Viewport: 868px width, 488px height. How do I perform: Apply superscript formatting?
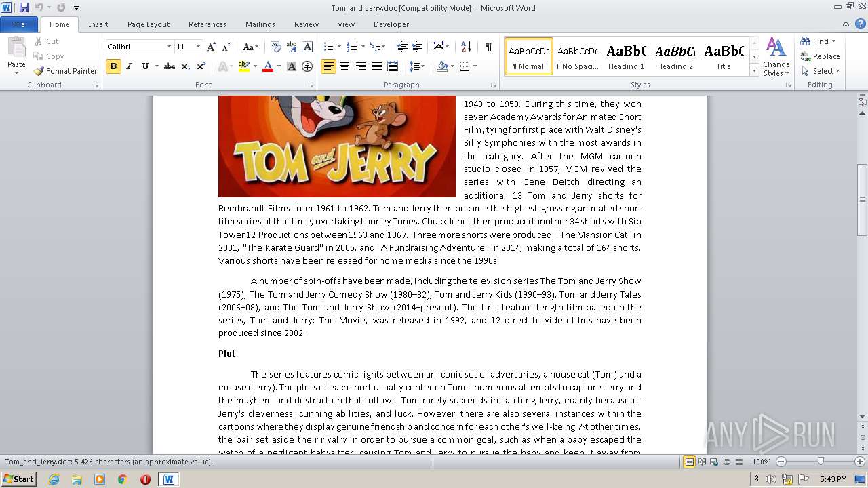201,66
